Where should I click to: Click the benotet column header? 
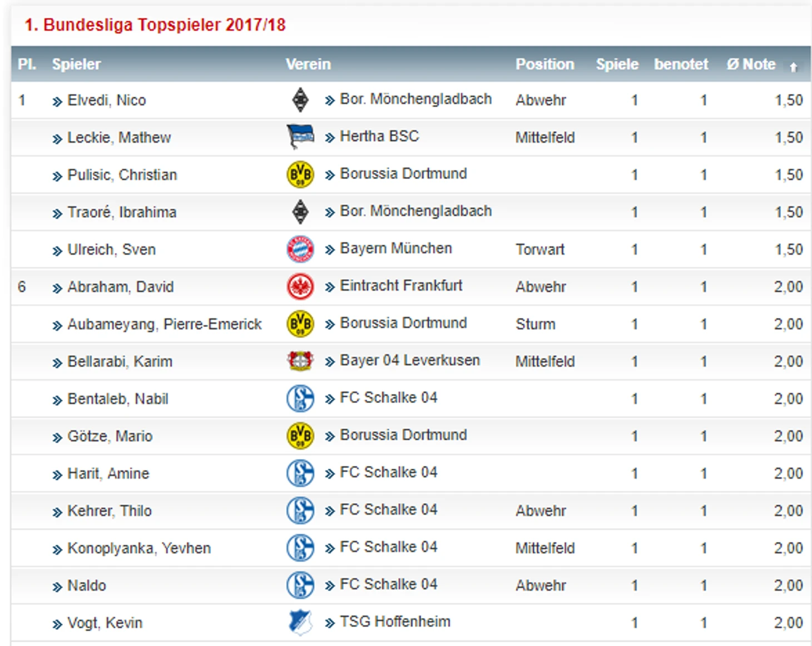coord(681,64)
